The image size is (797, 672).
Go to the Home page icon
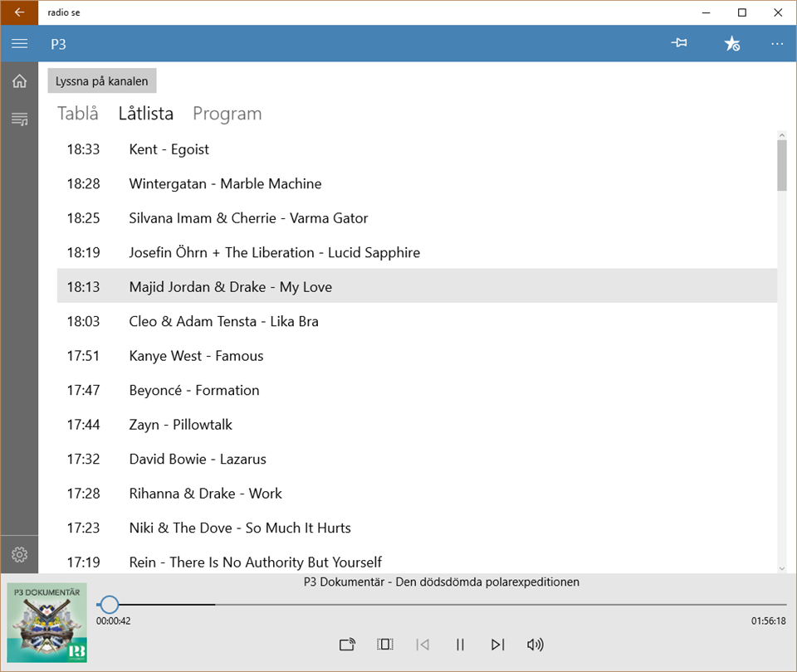pos(19,80)
